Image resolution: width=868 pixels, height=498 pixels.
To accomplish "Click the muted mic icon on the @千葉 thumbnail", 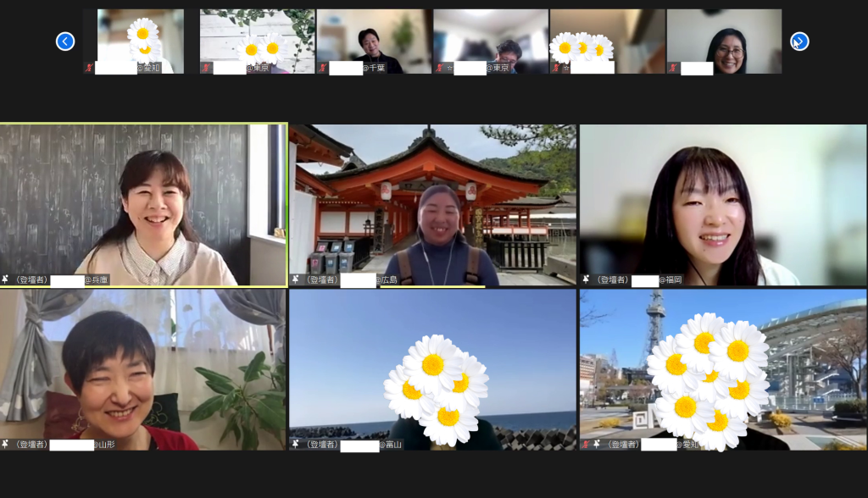I will (323, 68).
